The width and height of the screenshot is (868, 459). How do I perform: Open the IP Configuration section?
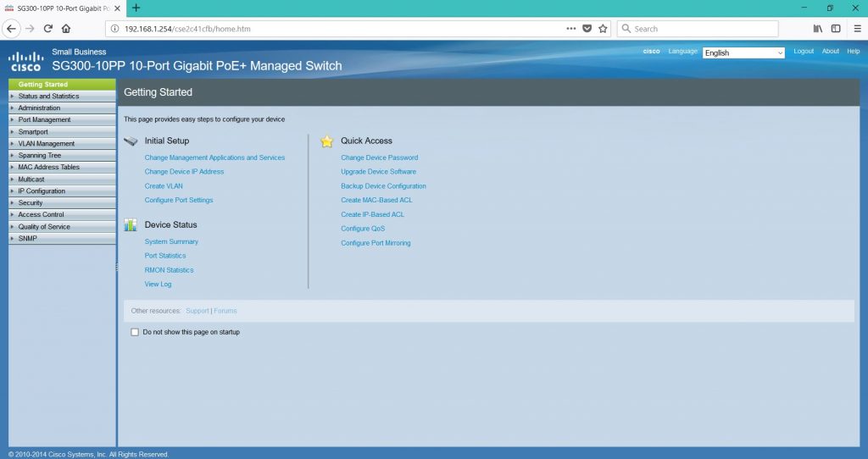click(x=62, y=191)
